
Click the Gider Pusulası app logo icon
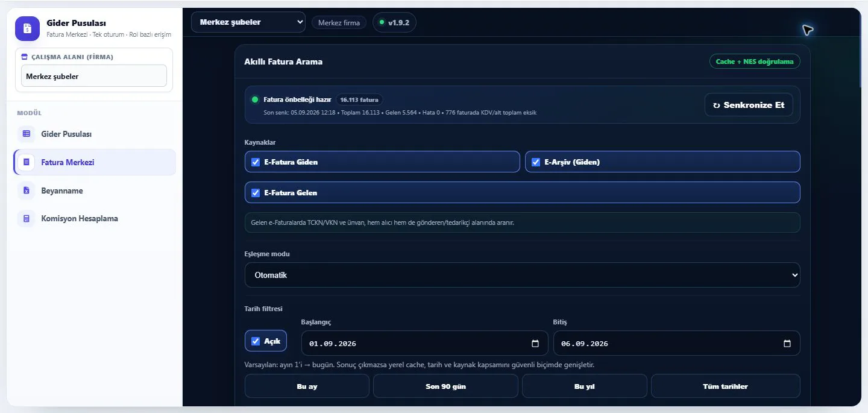[x=27, y=28]
